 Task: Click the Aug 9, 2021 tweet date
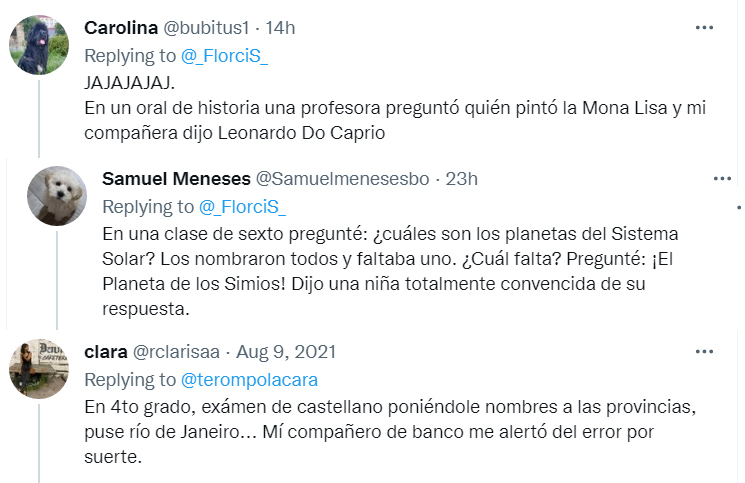coord(286,352)
